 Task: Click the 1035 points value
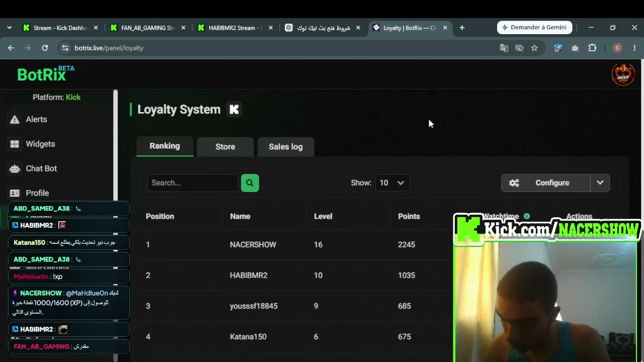pos(407,276)
